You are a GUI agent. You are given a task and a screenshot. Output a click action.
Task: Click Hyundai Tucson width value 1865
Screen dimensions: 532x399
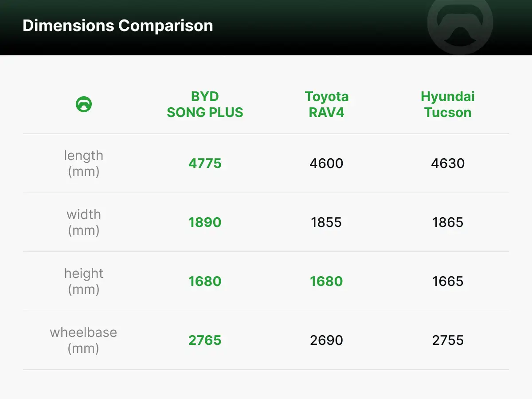click(x=448, y=222)
